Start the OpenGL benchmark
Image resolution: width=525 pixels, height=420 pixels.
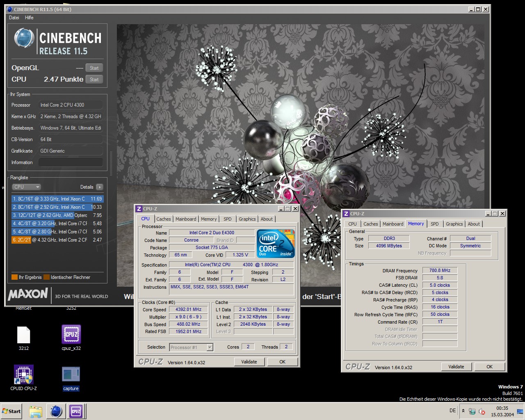pos(94,68)
